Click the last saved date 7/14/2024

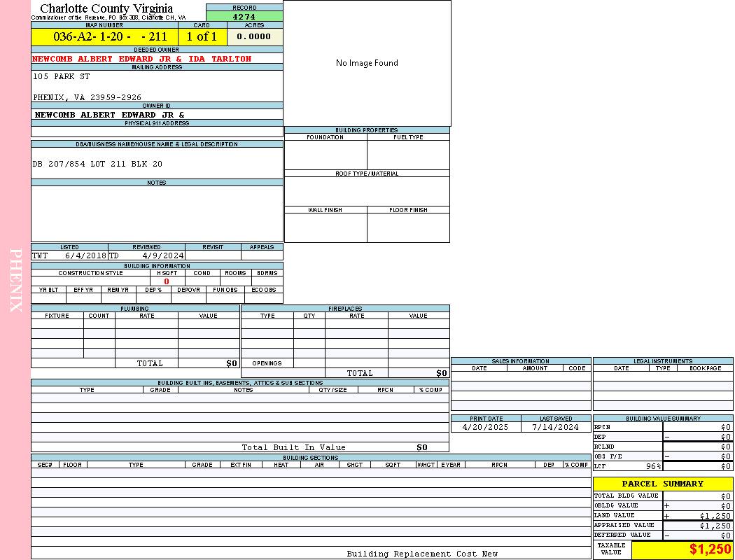555,427
